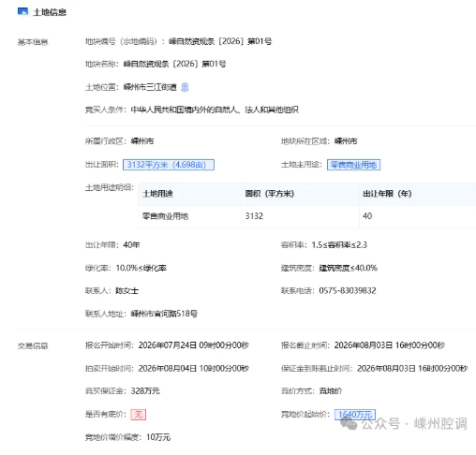Click the map location pin icon beside 嵊州市三江街道
This screenshot has height=455, width=476.
(185, 87)
